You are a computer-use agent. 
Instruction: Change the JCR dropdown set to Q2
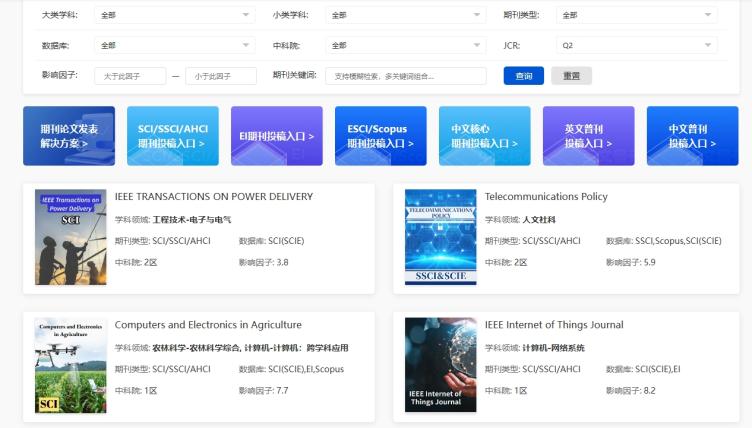[636, 45]
